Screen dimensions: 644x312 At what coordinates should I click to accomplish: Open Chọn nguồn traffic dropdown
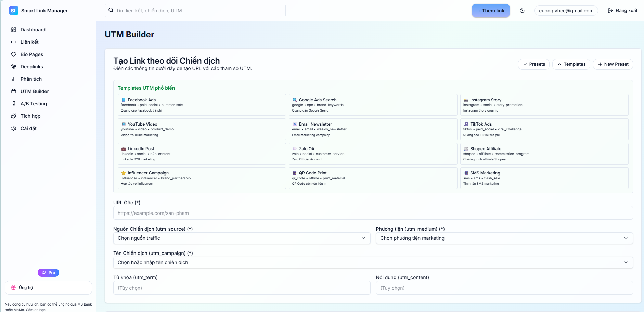[x=242, y=238]
